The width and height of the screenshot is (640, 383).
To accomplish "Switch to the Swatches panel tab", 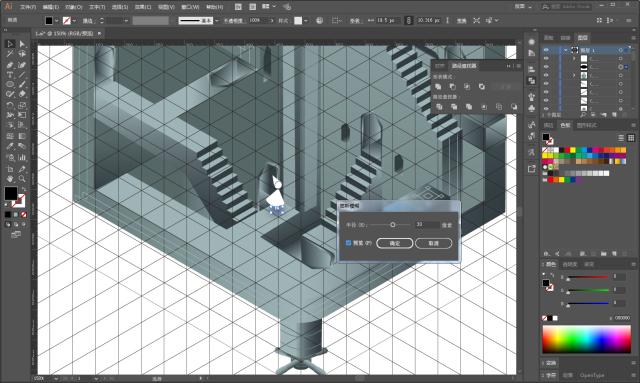I will click(x=565, y=125).
